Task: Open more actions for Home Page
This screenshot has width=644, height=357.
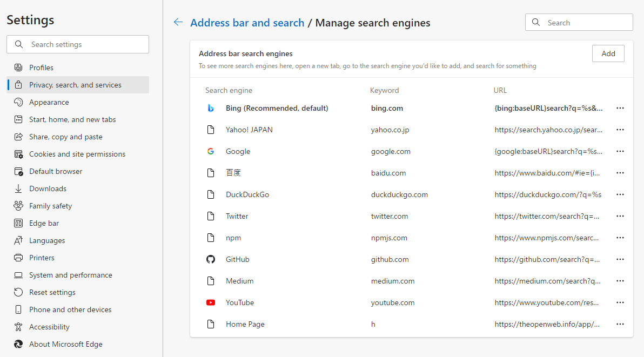Action: click(x=620, y=324)
